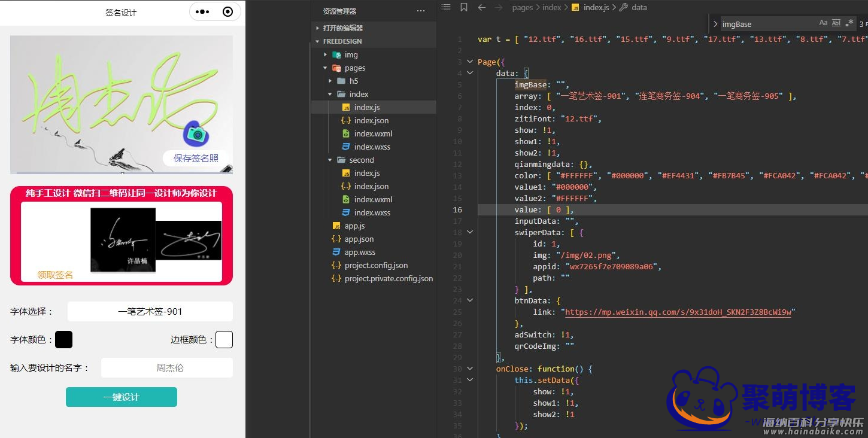Click the name input field with 周杰伦

click(x=166, y=367)
